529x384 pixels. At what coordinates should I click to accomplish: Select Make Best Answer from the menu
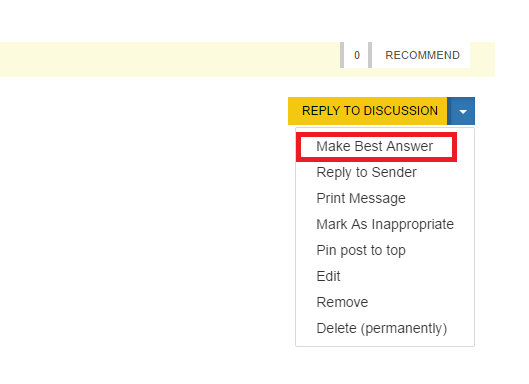point(376,147)
